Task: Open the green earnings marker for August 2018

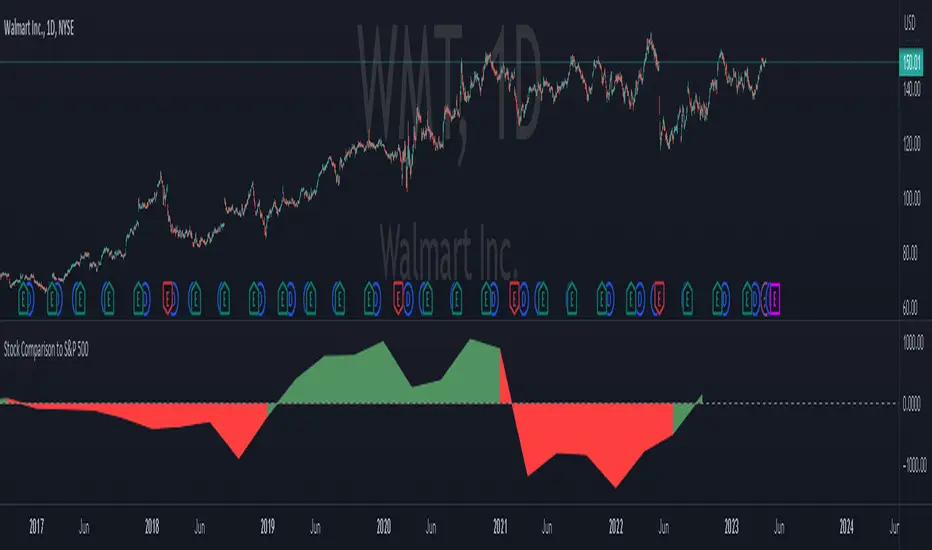Action: coord(224,298)
